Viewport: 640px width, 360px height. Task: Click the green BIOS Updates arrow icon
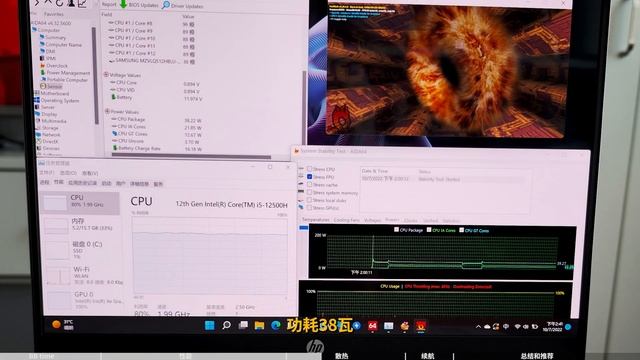[x=123, y=4]
